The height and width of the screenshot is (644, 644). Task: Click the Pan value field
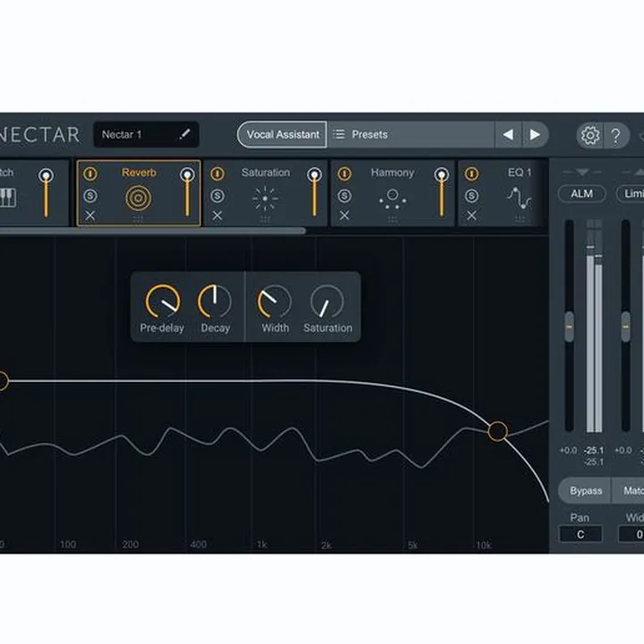coord(580,534)
